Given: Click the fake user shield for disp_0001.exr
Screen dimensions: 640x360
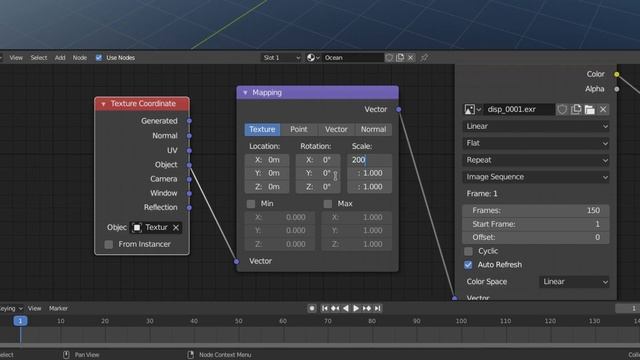Looking at the screenshot, I should point(562,109).
